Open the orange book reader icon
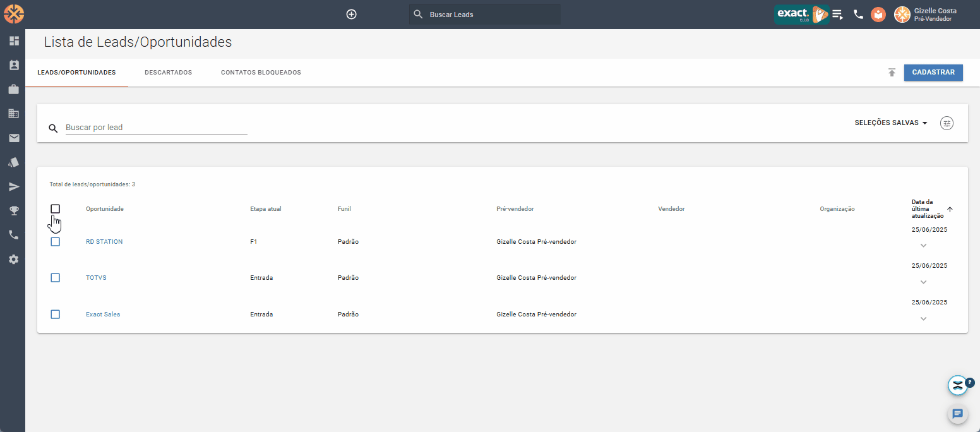 pos(878,15)
